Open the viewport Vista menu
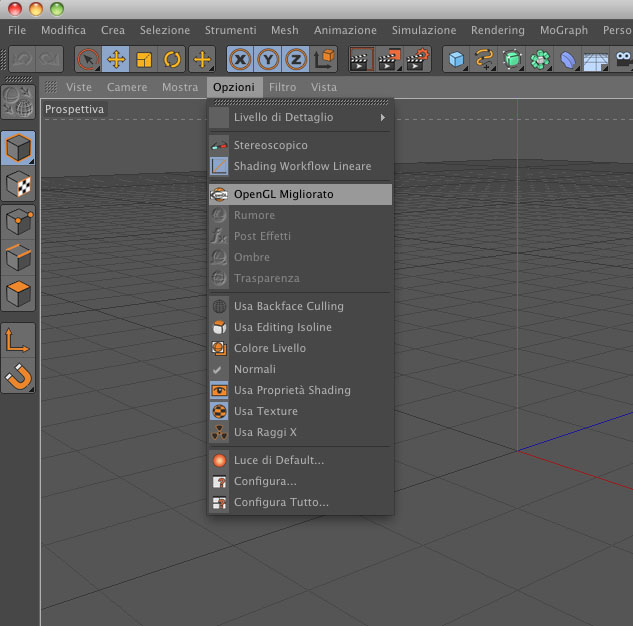 (324, 87)
